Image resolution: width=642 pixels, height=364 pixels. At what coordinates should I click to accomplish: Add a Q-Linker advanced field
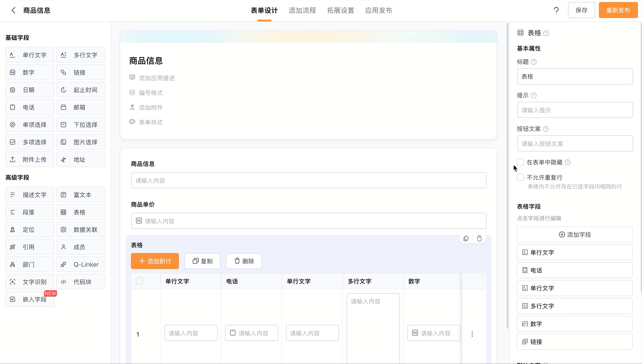(81, 264)
